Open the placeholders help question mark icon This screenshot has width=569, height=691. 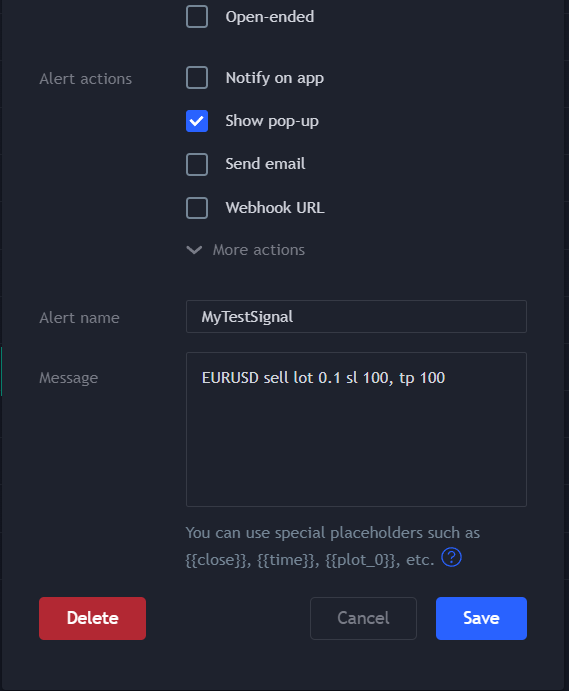[451, 557]
